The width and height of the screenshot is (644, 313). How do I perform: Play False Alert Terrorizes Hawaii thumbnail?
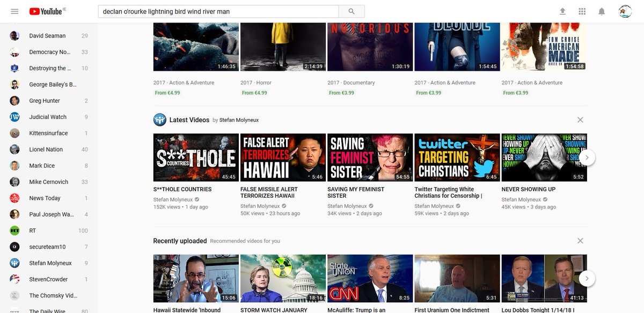tap(283, 158)
